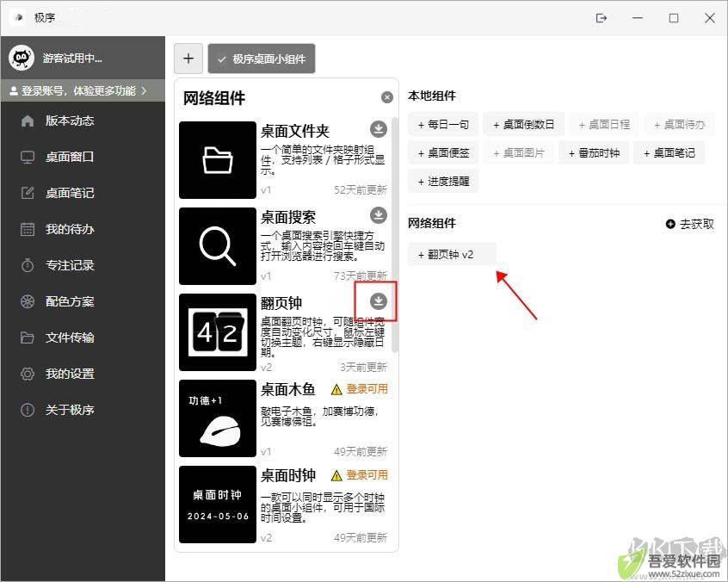
Task: Click the 本地组件 heading
Action: [432, 96]
